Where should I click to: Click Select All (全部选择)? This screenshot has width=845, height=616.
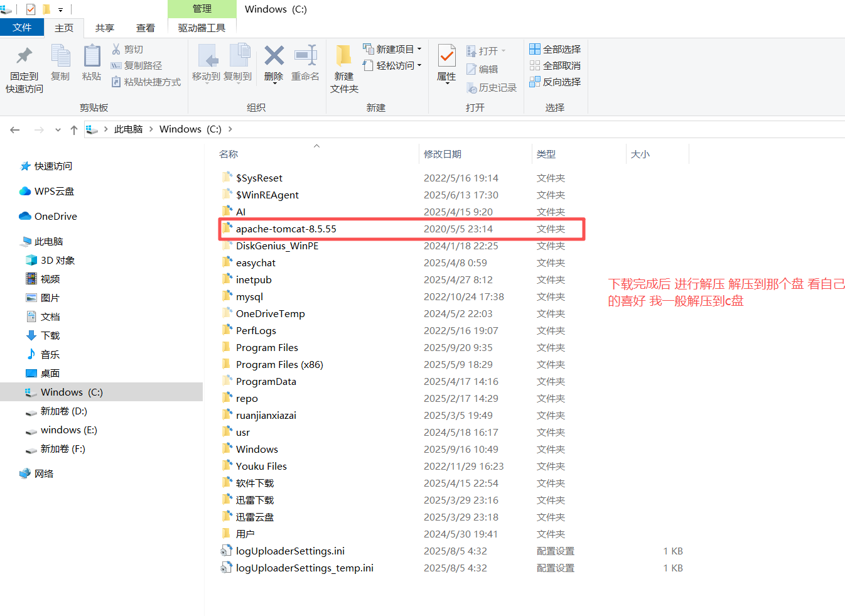click(555, 49)
